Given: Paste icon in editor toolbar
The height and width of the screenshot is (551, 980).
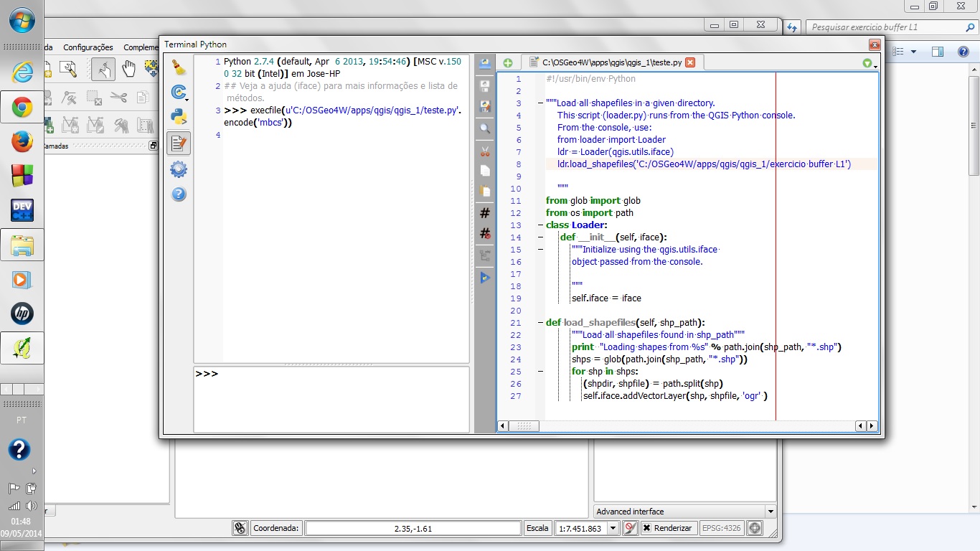Looking at the screenshot, I should (x=485, y=192).
